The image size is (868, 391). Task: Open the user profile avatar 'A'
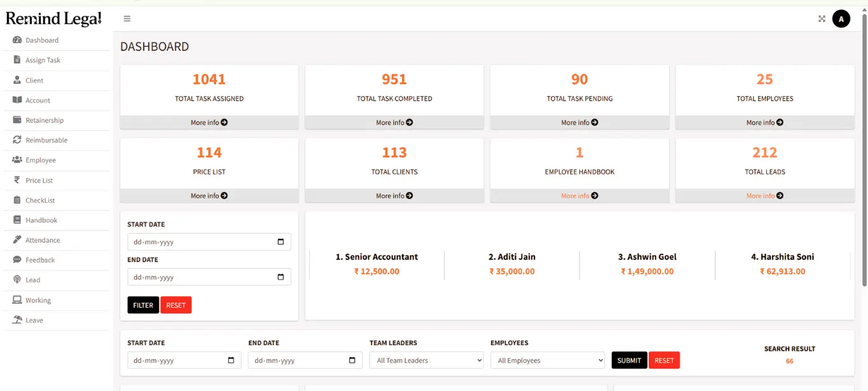tap(841, 19)
